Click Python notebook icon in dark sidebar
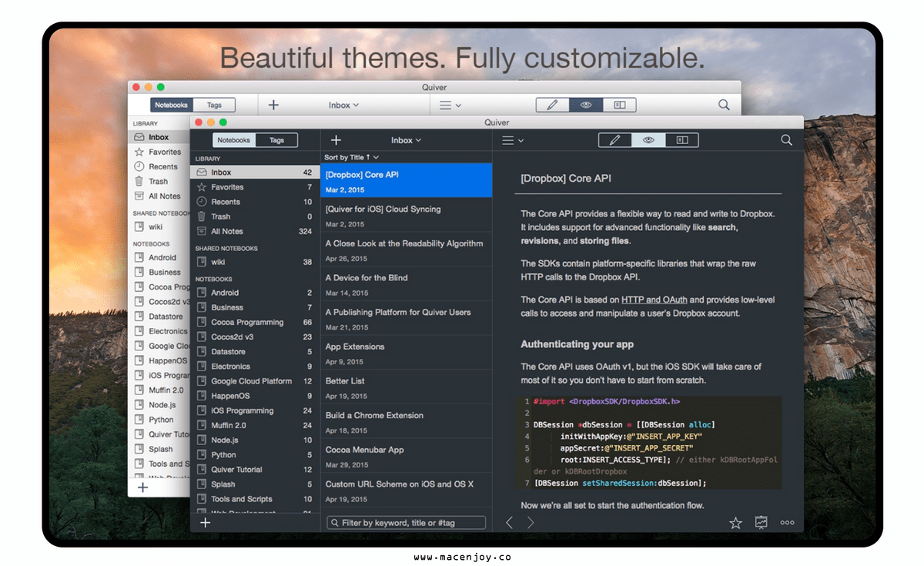924x566 pixels. tap(202, 455)
